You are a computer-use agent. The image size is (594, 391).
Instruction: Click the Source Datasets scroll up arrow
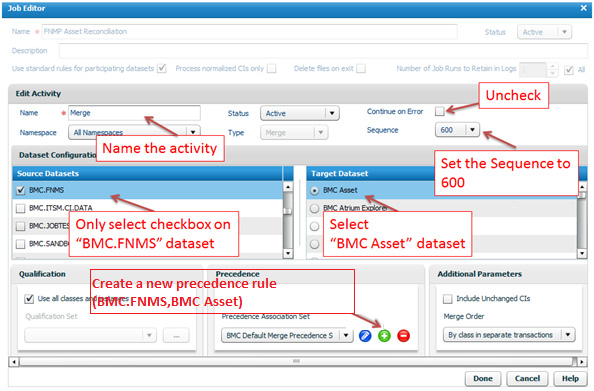click(x=288, y=187)
